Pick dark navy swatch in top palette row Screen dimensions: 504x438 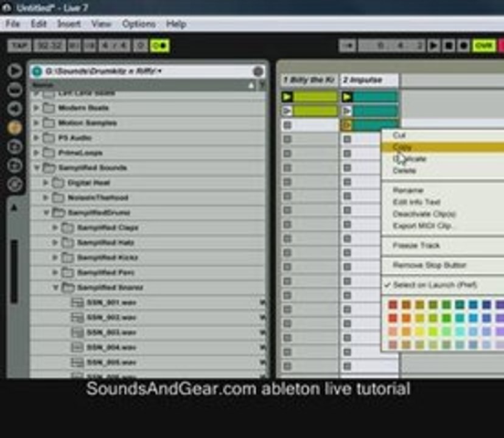(x=486, y=304)
